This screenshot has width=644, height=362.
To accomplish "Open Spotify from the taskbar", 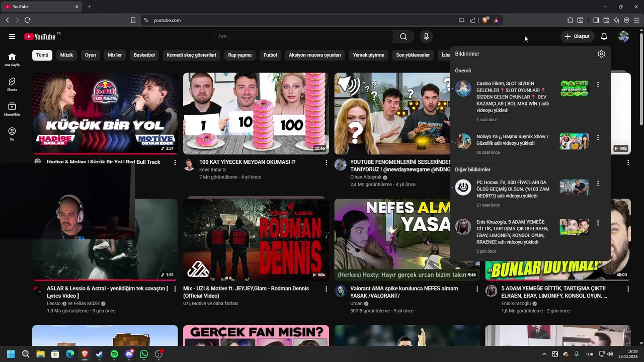I will (x=114, y=354).
